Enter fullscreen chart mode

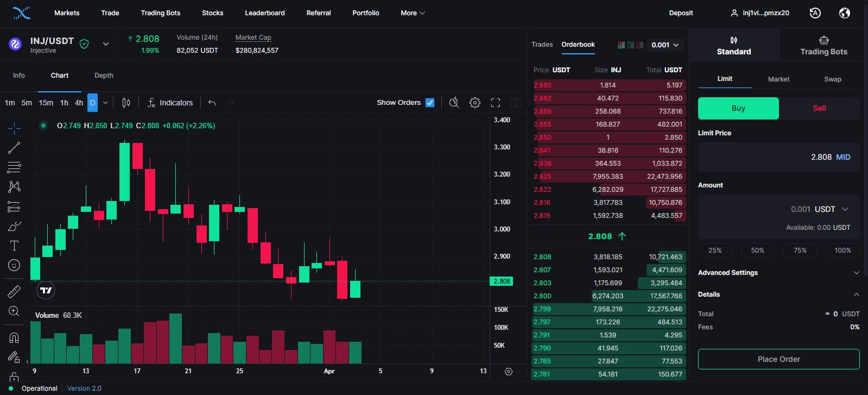coord(496,103)
